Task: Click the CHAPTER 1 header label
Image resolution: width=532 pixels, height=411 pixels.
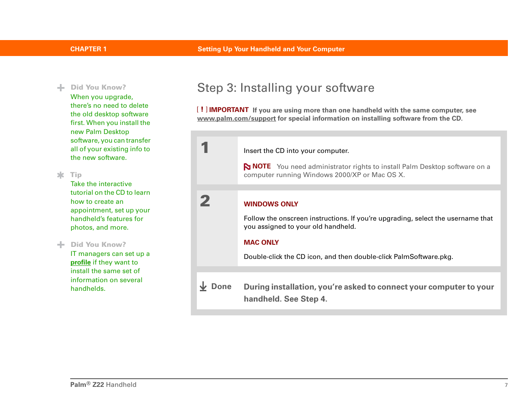Action: coord(88,49)
